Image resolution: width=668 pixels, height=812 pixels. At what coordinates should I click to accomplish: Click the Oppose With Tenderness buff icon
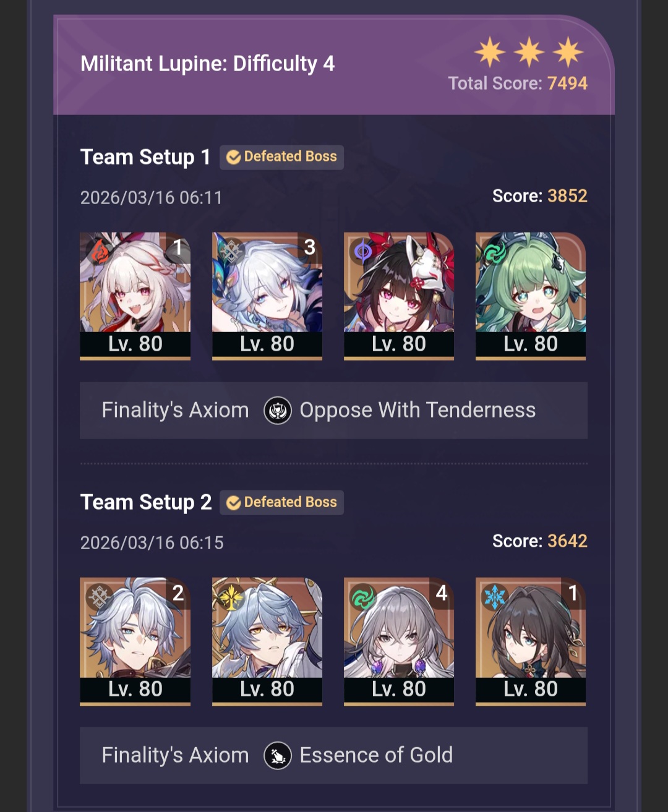tap(278, 410)
